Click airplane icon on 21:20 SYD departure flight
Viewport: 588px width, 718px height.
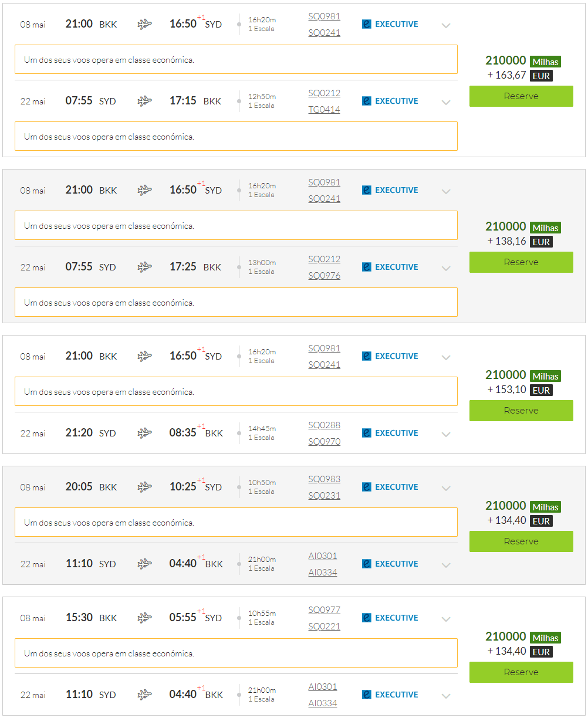click(x=144, y=433)
